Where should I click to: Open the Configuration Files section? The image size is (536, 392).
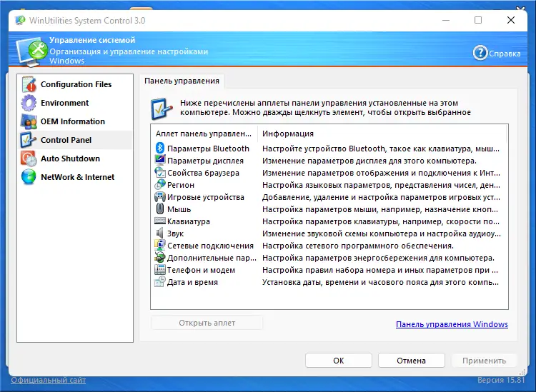(x=74, y=84)
